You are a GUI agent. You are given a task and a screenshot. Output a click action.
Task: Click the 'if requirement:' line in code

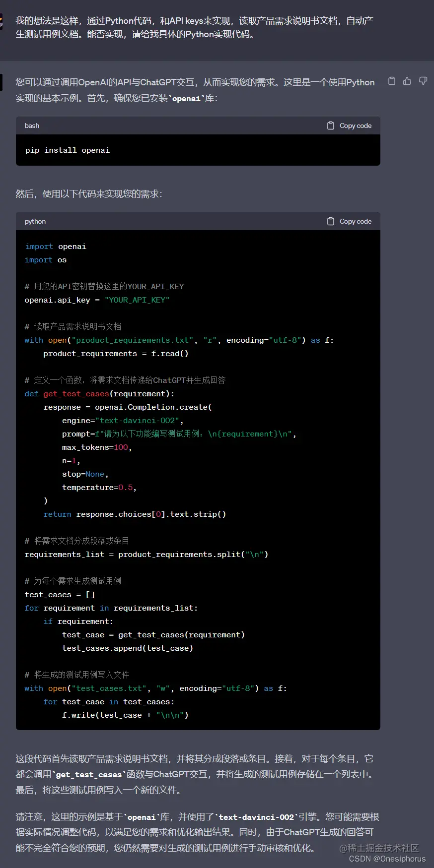(x=78, y=621)
